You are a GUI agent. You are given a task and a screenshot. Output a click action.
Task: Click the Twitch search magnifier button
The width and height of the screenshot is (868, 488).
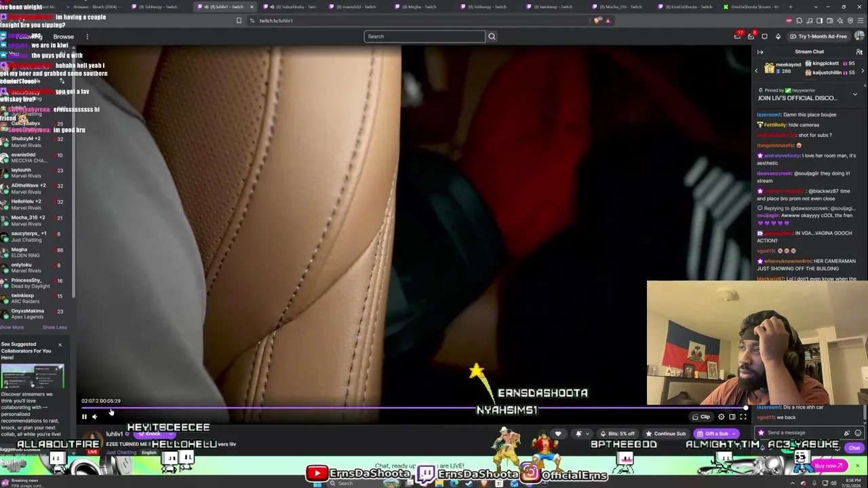(x=492, y=36)
